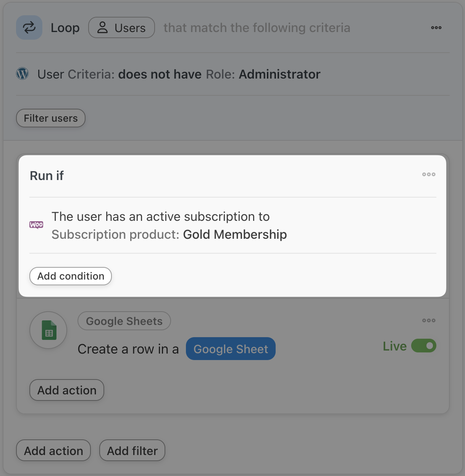
Task: Select the Users loop type pill
Action: (121, 27)
